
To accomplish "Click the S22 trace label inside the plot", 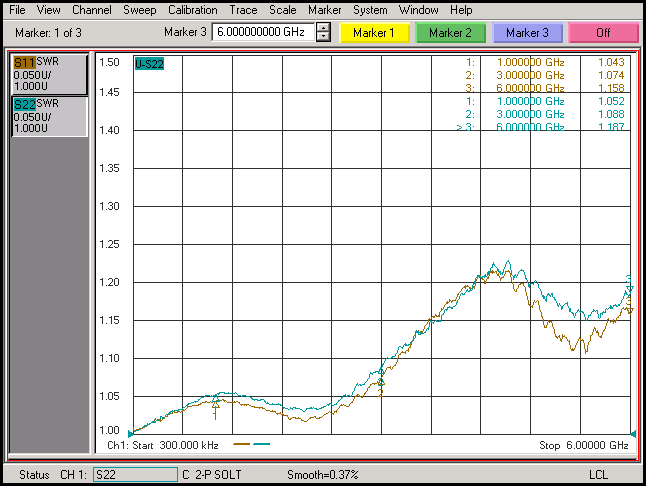I will pyautogui.click(x=150, y=64).
